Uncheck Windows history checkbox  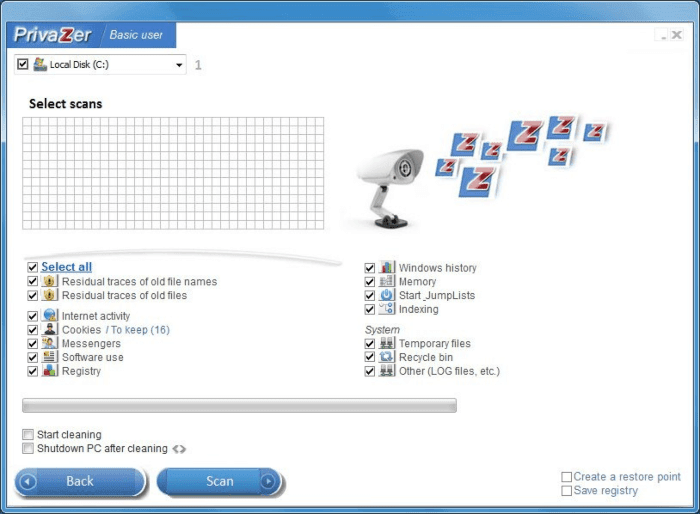369,268
